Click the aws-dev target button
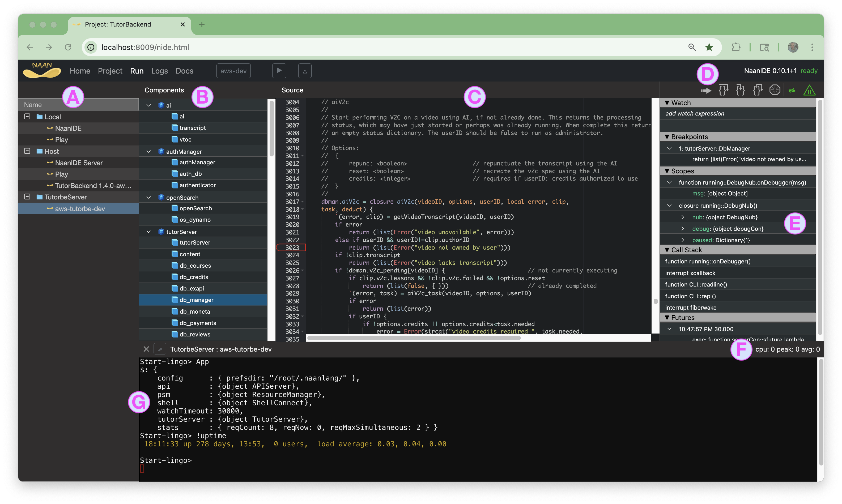 tap(233, 71)
